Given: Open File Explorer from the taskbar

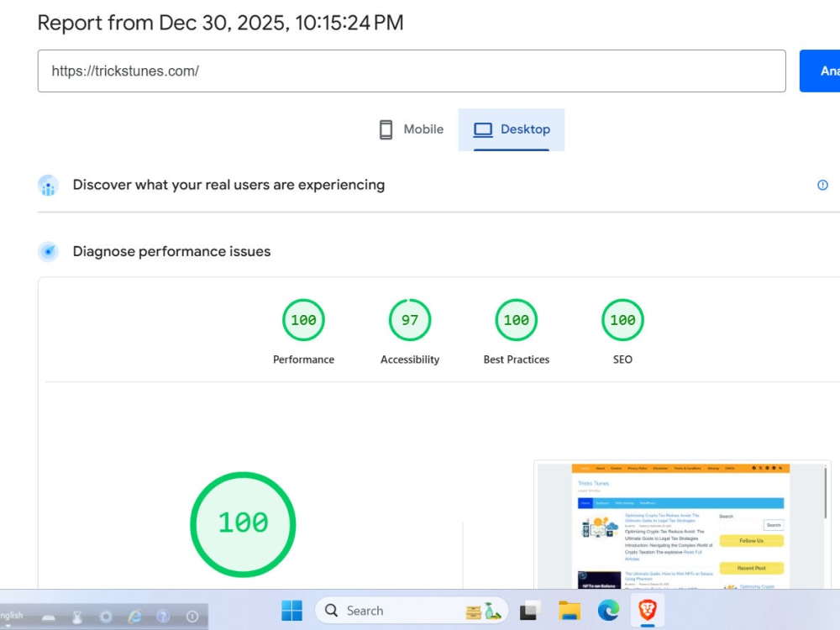Looking at the screenshot, I should [569, 610].
